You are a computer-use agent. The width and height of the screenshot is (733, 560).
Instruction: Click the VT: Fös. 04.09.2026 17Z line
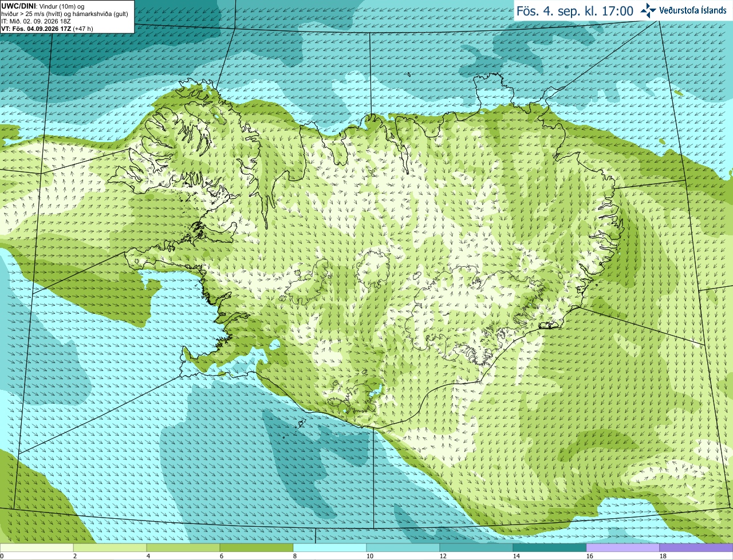[47, 29]
